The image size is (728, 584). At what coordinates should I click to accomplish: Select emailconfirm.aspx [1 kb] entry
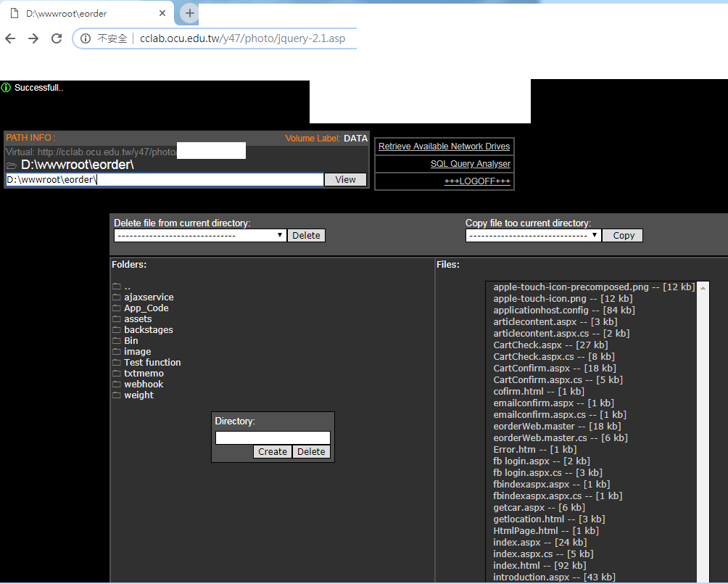[553, 403]
